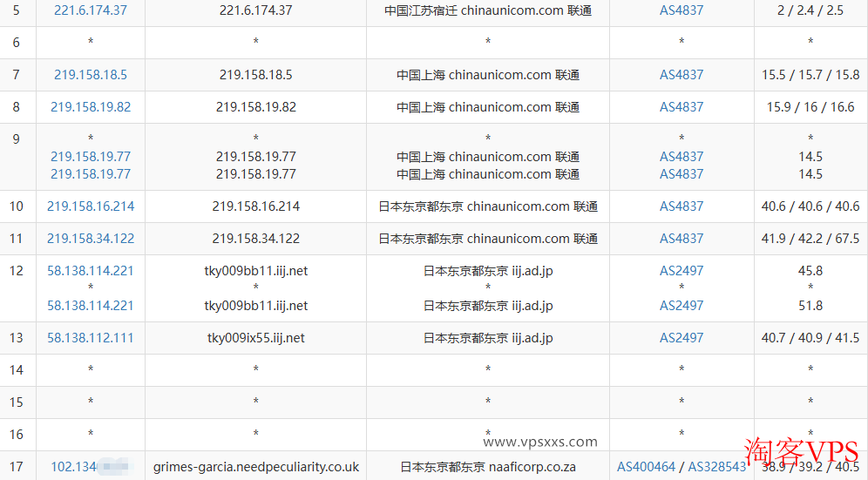
Task: Click blue 219.158.19.82 link in hop 8
Action: coord(91,107)
